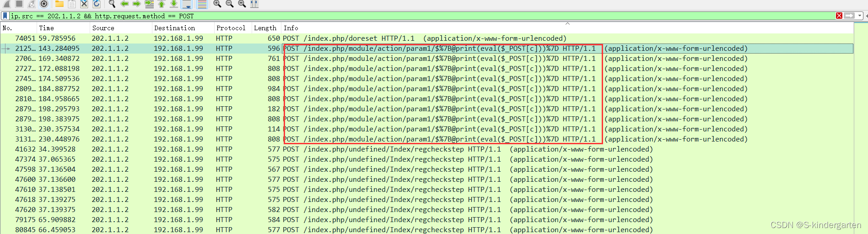Open recent display filters dropdown

click(860, 16)
